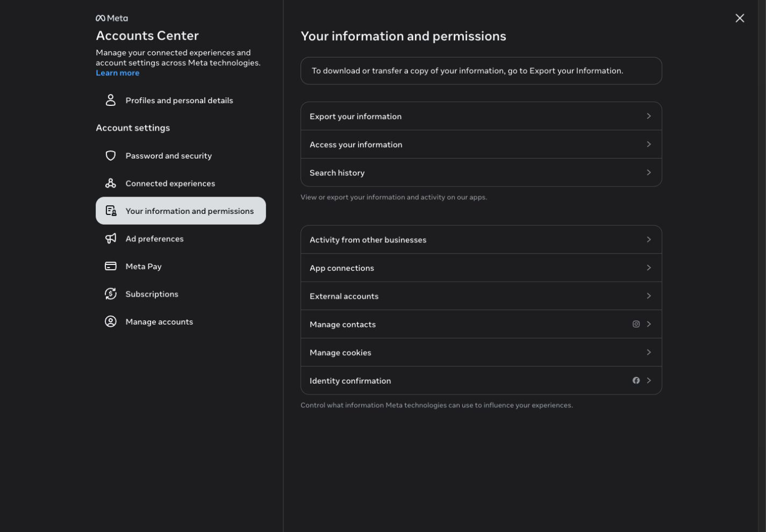766x532 pixels.
Task: Click the dollar-cycle icon for Subscriptions
Action: point(111,294)
